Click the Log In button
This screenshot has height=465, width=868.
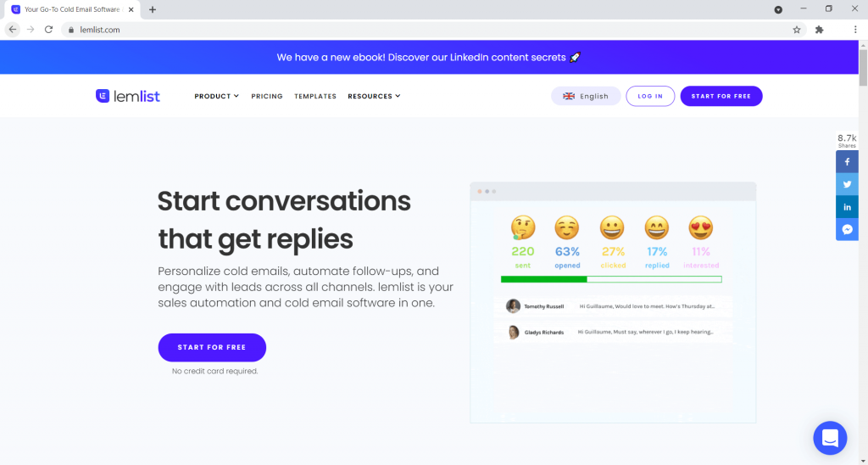(x=650, y=96)
